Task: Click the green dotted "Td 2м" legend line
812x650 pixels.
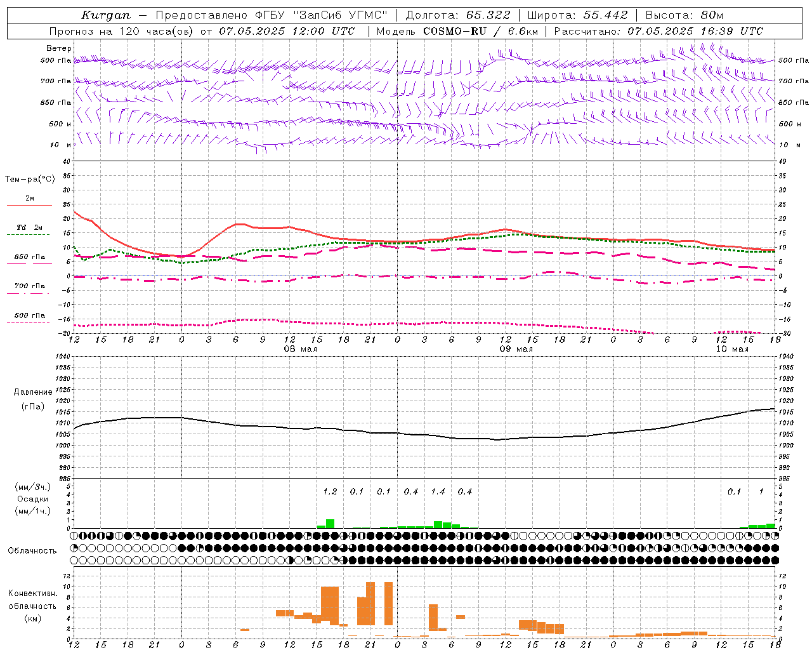Action: point(29,235)
